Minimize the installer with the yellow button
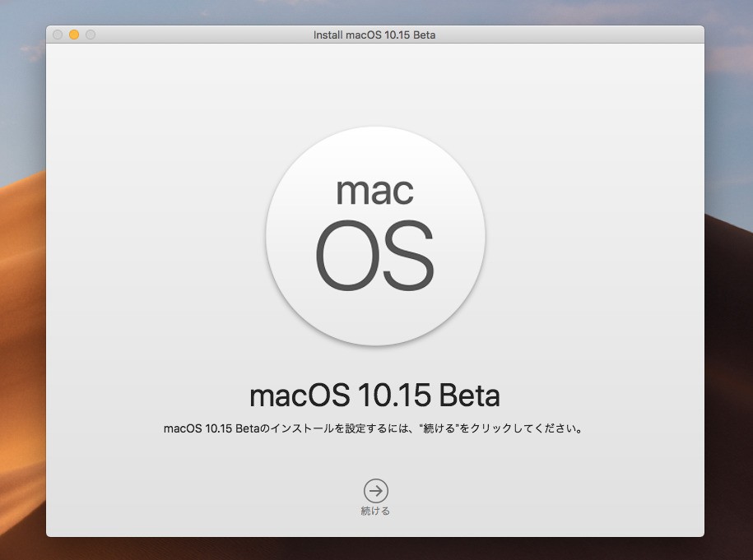 tap(74, 35)
